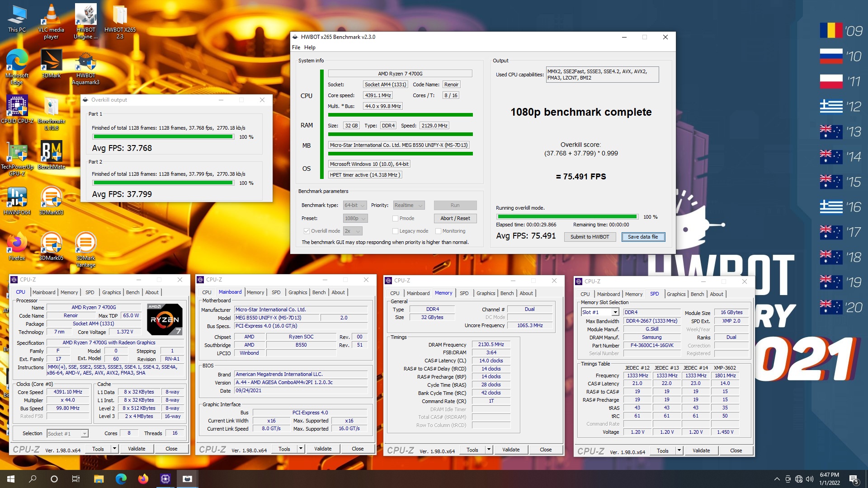The width and height of the screenshot is (868, 488).
Task: Click Validate in CPU-Z SPD window
Action: (x=701, y=450)
